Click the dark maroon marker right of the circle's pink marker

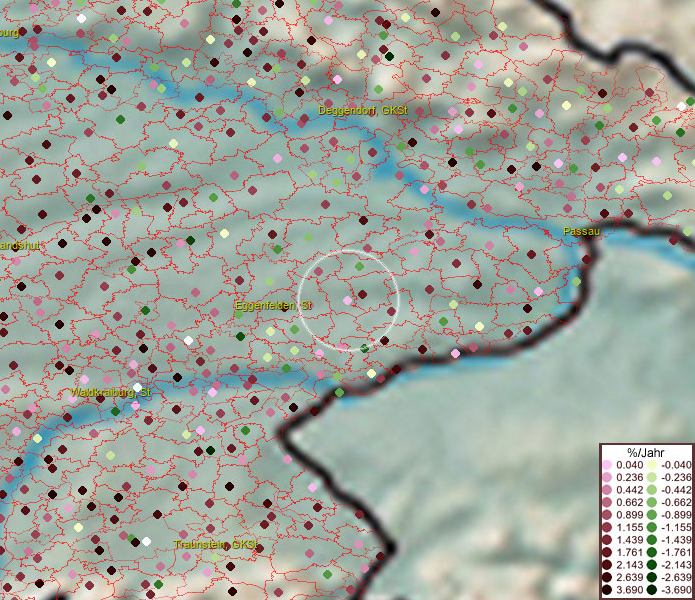pos(362,294)
